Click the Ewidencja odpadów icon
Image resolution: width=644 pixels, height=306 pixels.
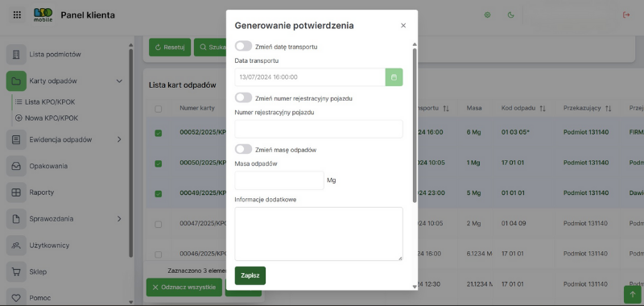(x=16, y=139)
